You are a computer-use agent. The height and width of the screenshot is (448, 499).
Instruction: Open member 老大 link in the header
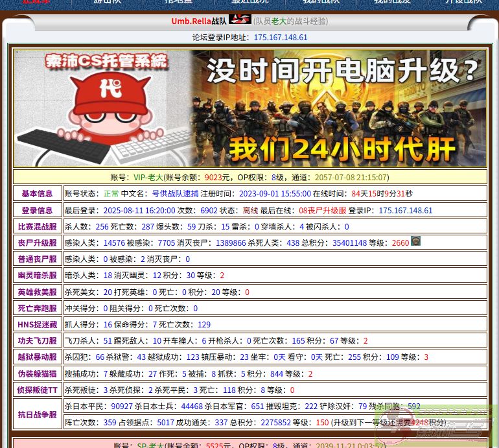279,21
